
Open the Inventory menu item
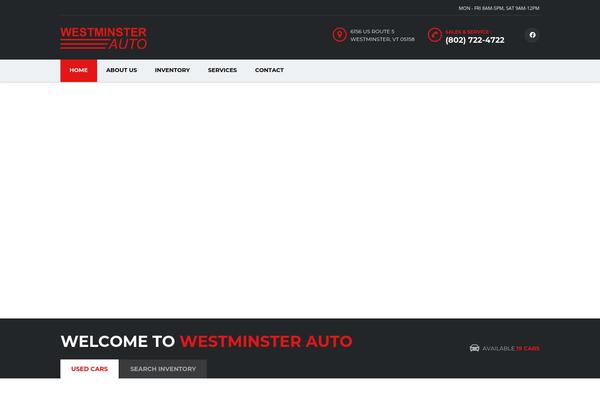point(172,70)
